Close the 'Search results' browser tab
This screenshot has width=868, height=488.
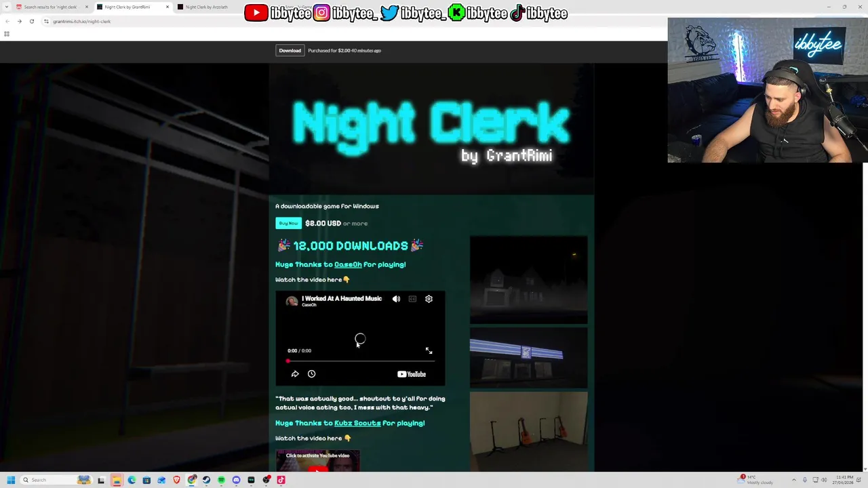pyautogui.click(x=86, y=7)
